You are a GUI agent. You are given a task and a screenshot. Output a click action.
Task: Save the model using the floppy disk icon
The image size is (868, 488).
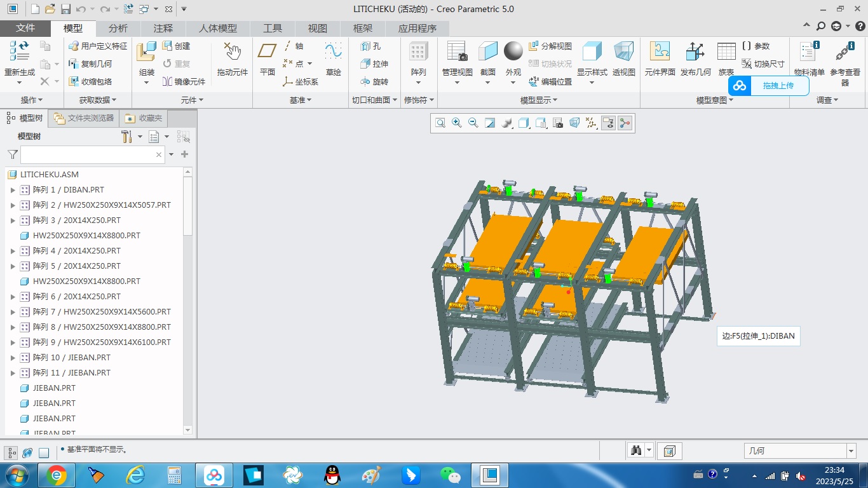65,9
